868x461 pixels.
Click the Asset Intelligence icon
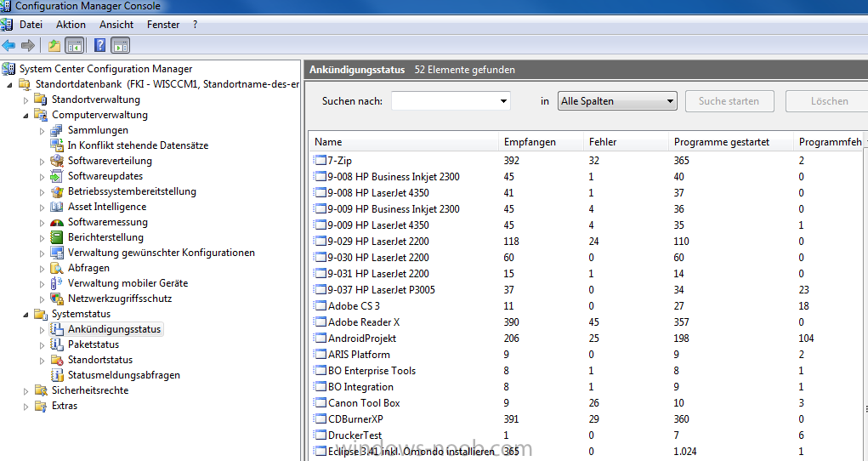[x=56, y=207]
